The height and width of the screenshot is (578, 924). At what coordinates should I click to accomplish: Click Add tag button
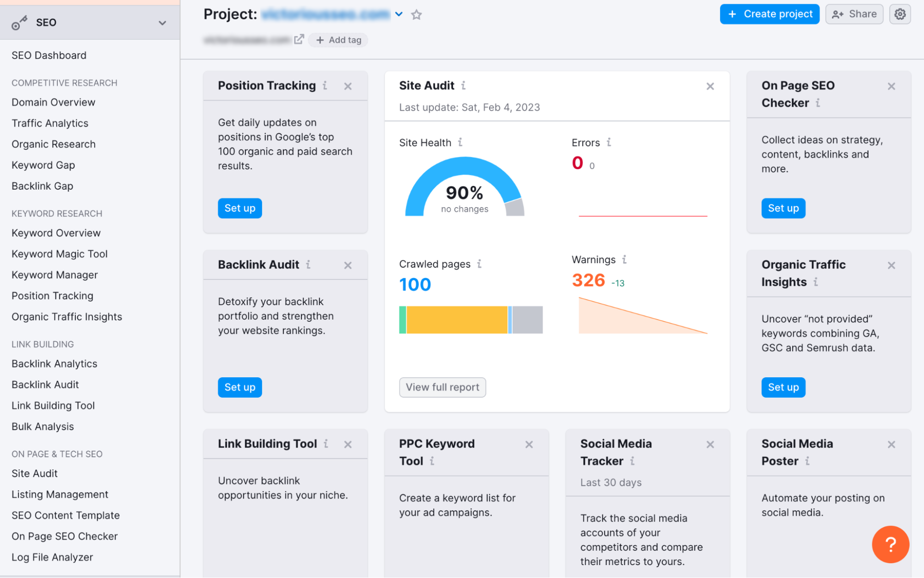click(338, 40)
